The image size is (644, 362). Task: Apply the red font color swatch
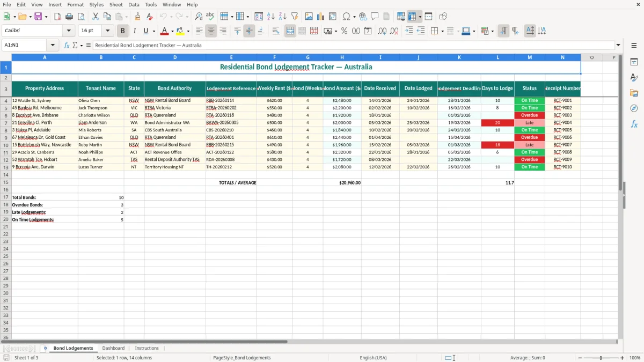pyautogui.click(x=165, y=31)
